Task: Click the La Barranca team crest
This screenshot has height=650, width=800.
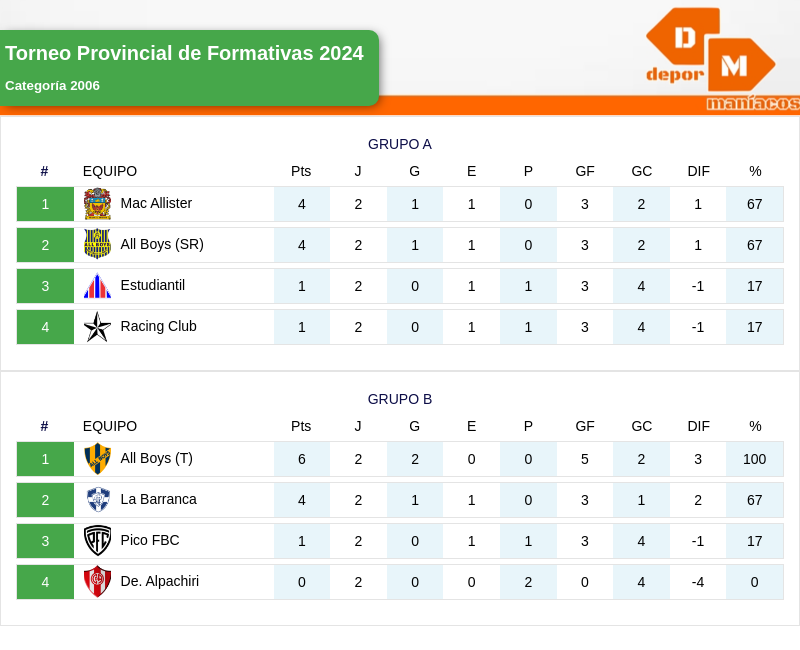Action: 97,500
